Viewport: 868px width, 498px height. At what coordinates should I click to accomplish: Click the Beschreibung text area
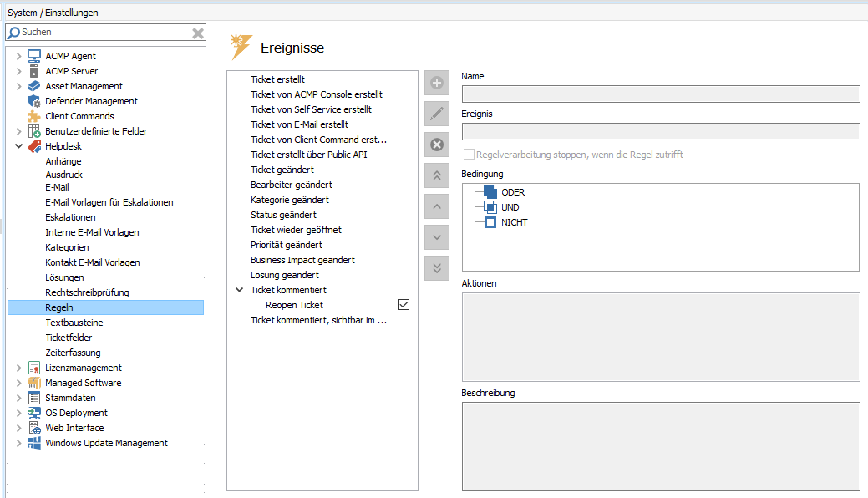coord(661,446)
